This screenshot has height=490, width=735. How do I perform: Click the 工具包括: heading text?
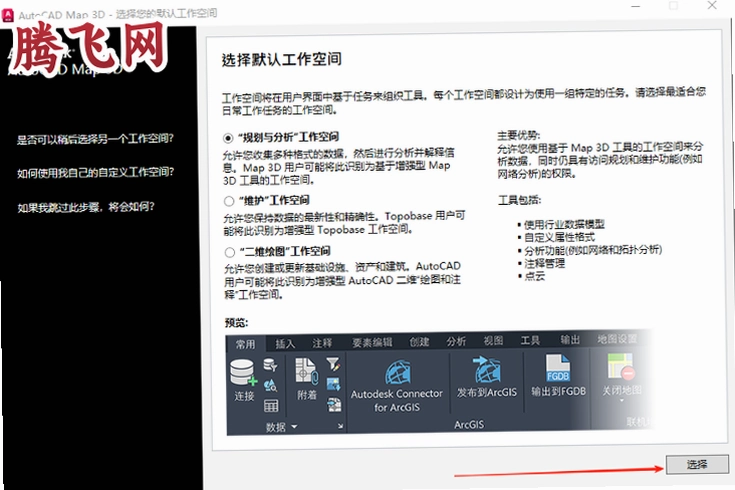[x=519, y=200]
